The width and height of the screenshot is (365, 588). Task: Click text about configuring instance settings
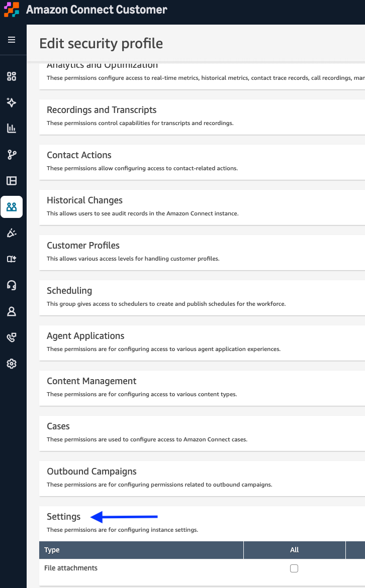122,529
